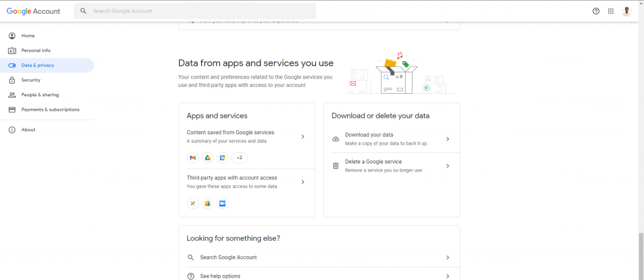Viewport: 644px width, 280px height.
Task: Open Search Google Account row chevron
Action: [448, 257]
